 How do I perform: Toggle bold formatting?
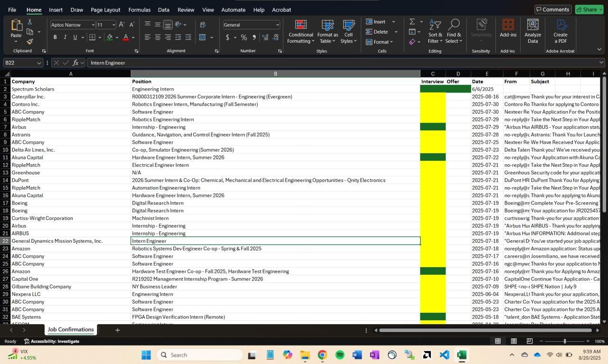55,37
